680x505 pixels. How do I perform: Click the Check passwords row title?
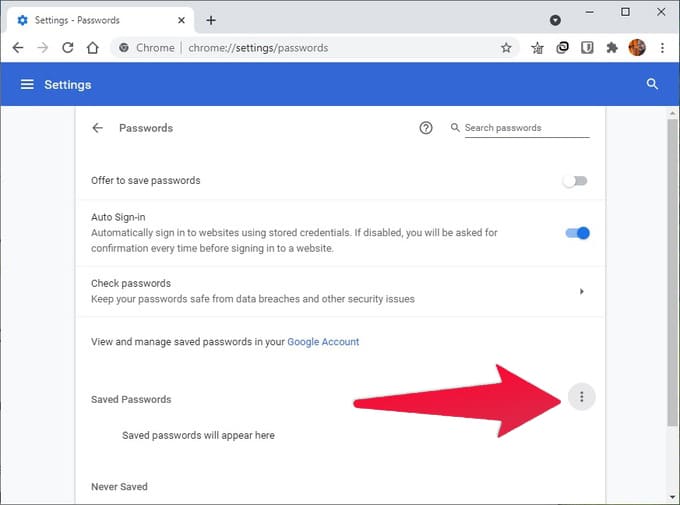(131, 283)
